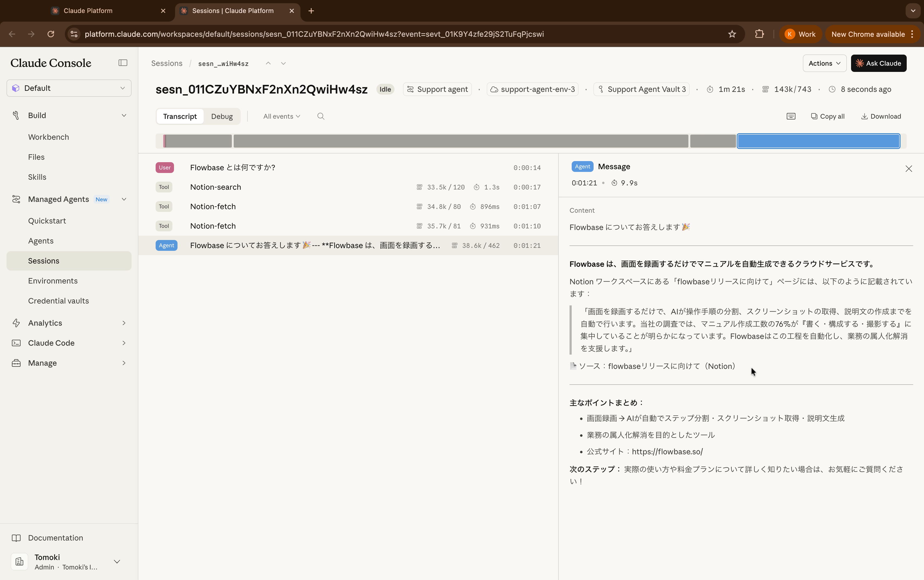Image resolution: width=924 pixels, height=580 pixels.
Task: Download the session transcript
Action: 881,116
